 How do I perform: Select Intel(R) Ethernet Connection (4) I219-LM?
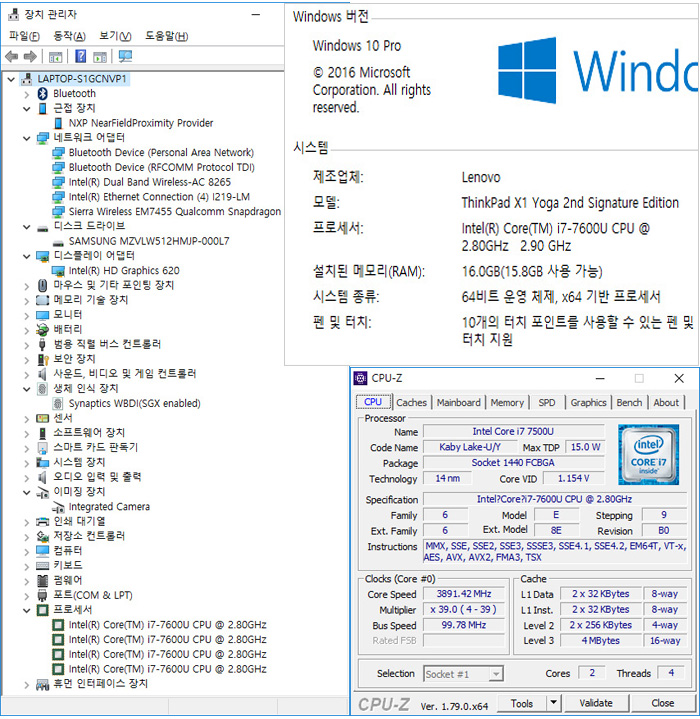(159, 197)
